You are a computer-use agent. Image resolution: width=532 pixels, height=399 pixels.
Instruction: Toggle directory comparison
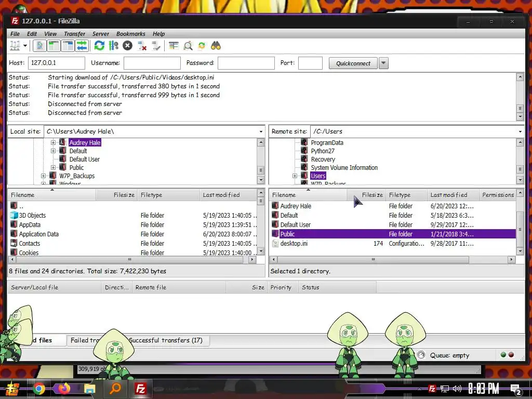click(x=188, y=46)
